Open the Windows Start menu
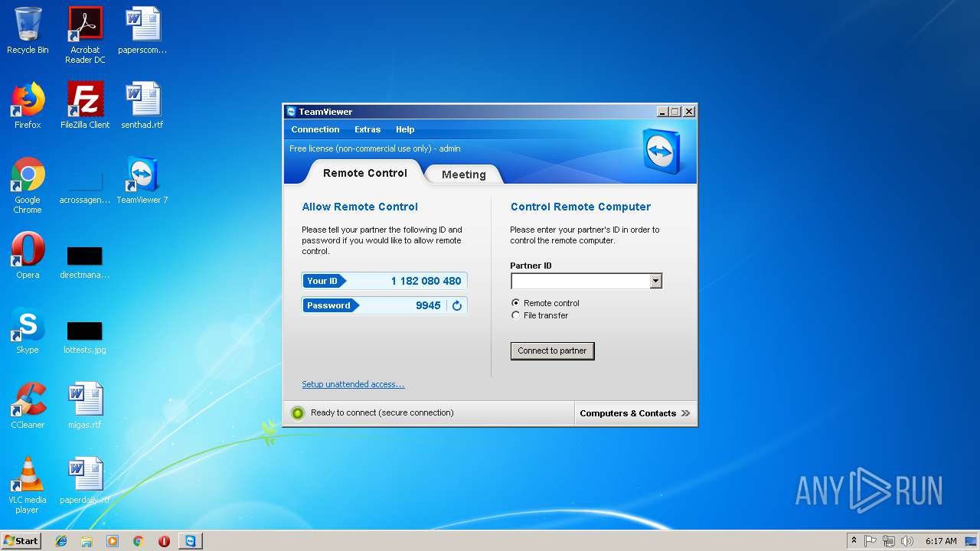The width and height of the screenshot is (980, 551). (21, 541)
